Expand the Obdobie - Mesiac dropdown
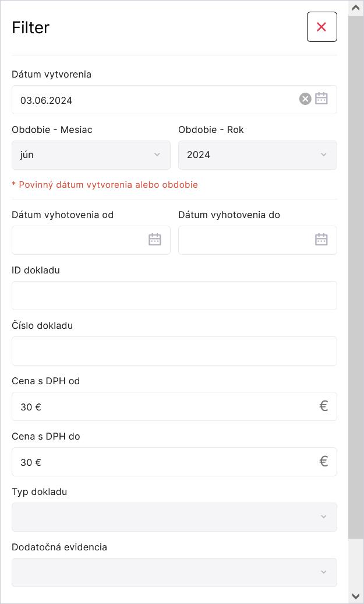 pos(91,154)
